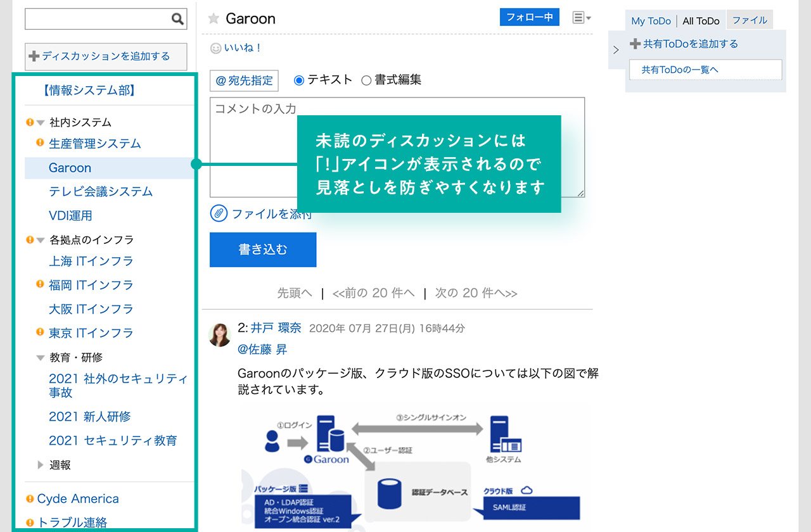Image resolution: width=811 pixels, height=532 pixels.
Task: Open 井戸 環奈 user name link
Action: point(276,328)
